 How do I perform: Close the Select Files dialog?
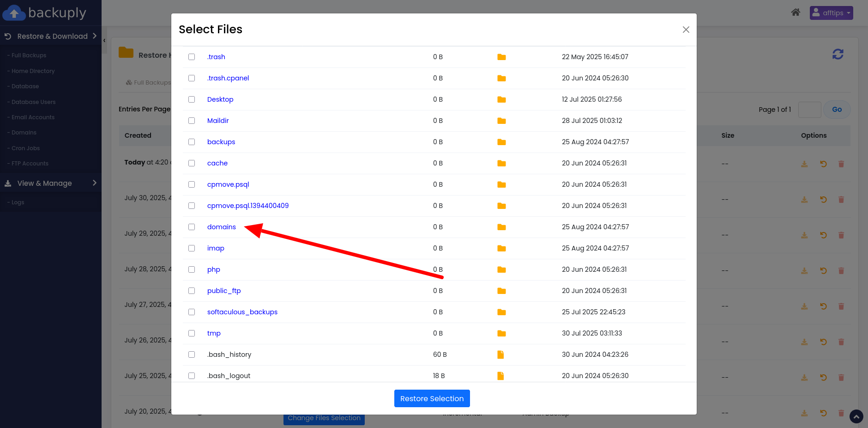[686, 30]
